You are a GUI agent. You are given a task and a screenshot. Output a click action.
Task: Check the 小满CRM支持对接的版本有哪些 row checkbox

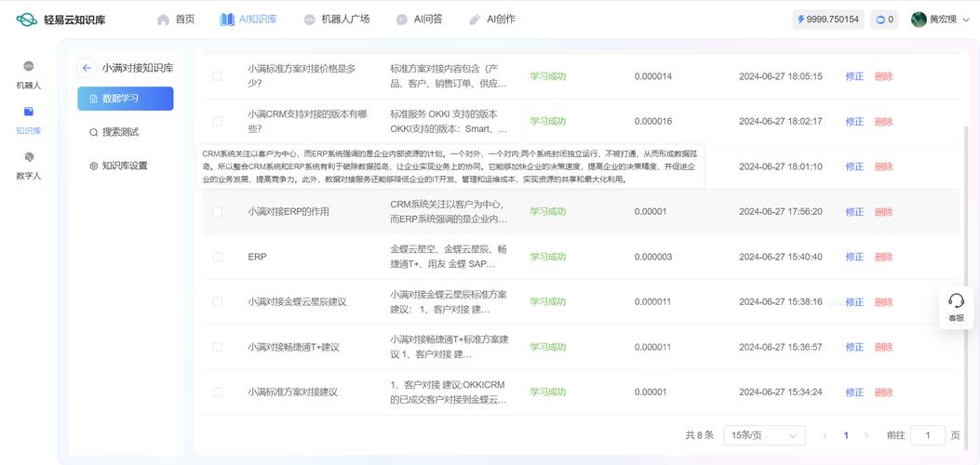[x=218, y=121]
